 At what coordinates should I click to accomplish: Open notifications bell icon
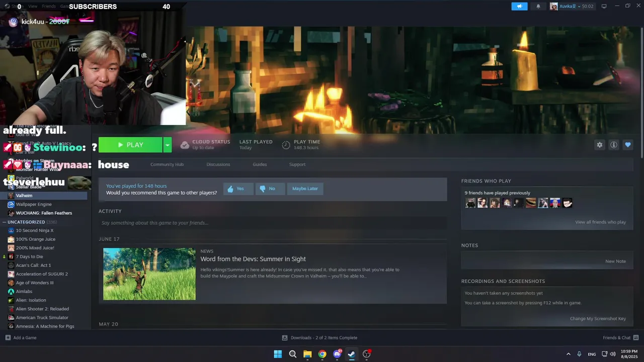coord(538,6)
